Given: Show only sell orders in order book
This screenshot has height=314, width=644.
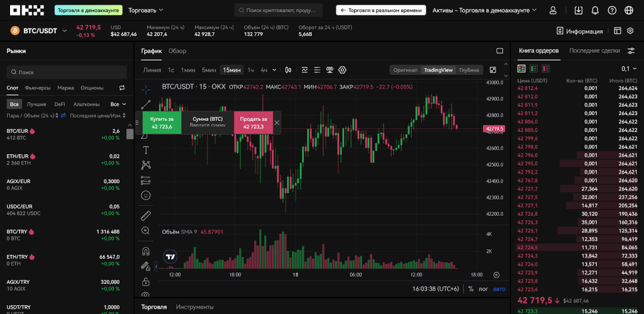Looking at the screenshot, I should click(x=546, y=69).
